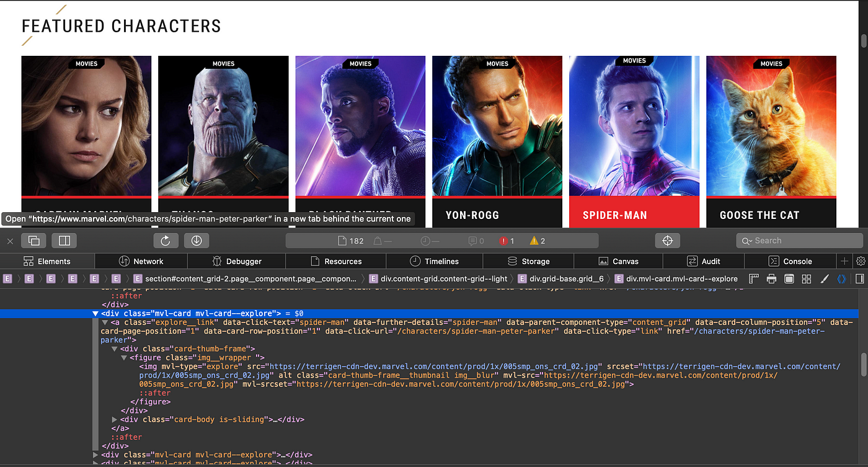Open the Captain Marvel character card
The image size is (868, 467).
[x=86, y=142]
